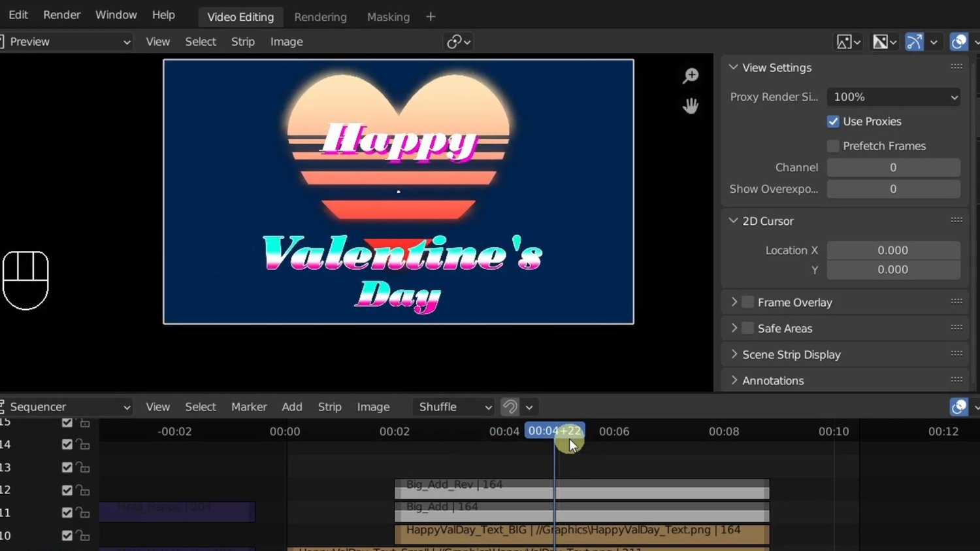Open the Window menu
This screenshot has height=551, width=980.
(x=116, y=15)
